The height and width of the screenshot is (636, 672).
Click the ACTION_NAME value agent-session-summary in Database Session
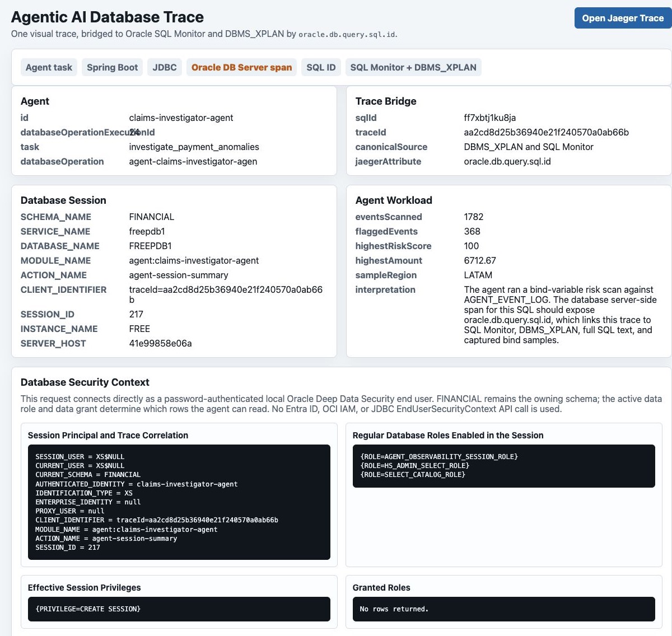pos(179,275)
